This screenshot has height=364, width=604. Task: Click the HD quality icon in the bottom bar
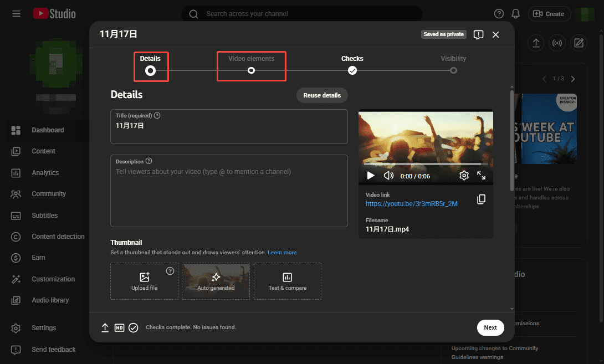click(119, 327)
